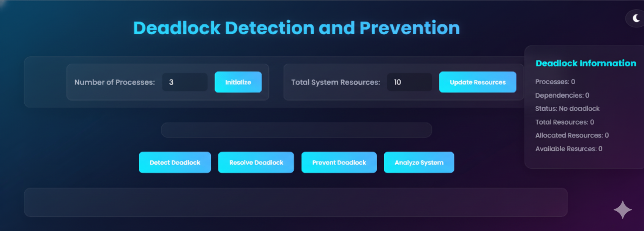Focus the Total System Resources input
Image resolution: width=644 pixels, height=231 pixels.
409,82
